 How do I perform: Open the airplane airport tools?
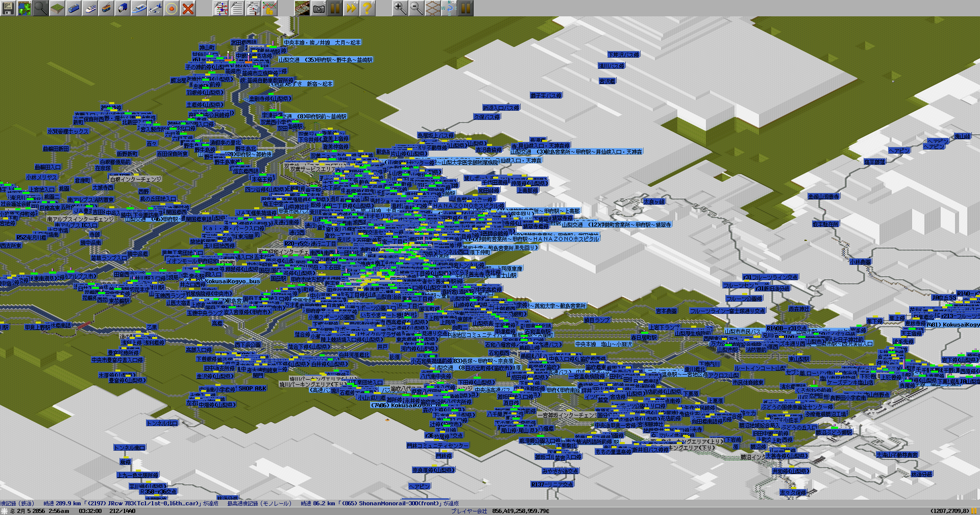[155, 8]
